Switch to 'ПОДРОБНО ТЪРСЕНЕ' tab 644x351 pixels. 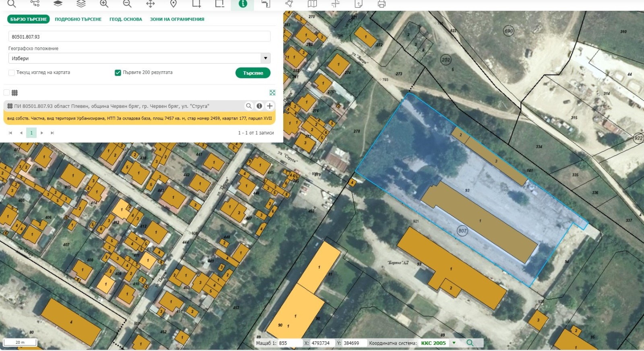click(x=78, y=19)
